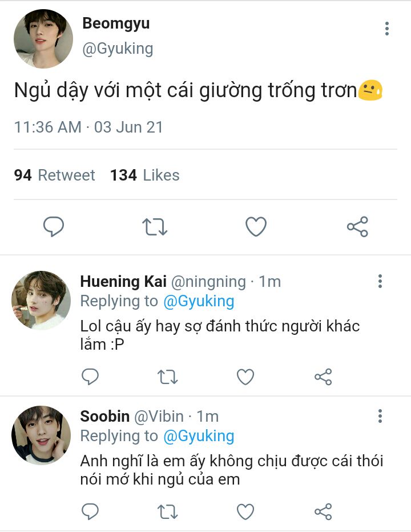Retweet Soobin's reply
Image resolution: width=411 pixels, height=532 pixels.
tap(168, 511)
